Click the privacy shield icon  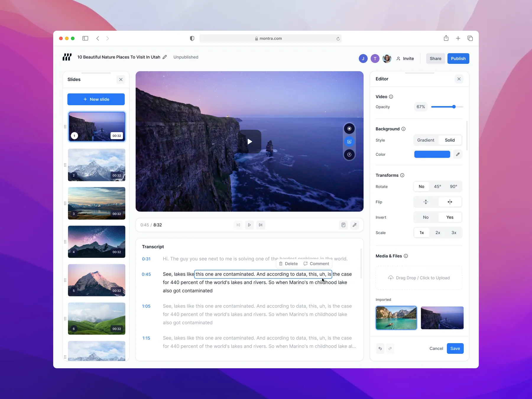point(192,38)
